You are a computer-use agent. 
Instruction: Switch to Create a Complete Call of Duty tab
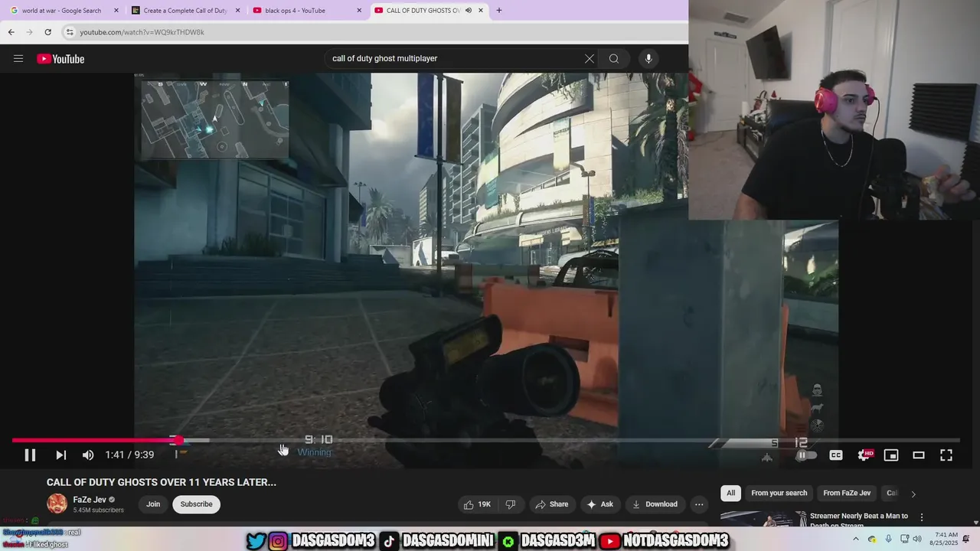[x=184, y=11]
